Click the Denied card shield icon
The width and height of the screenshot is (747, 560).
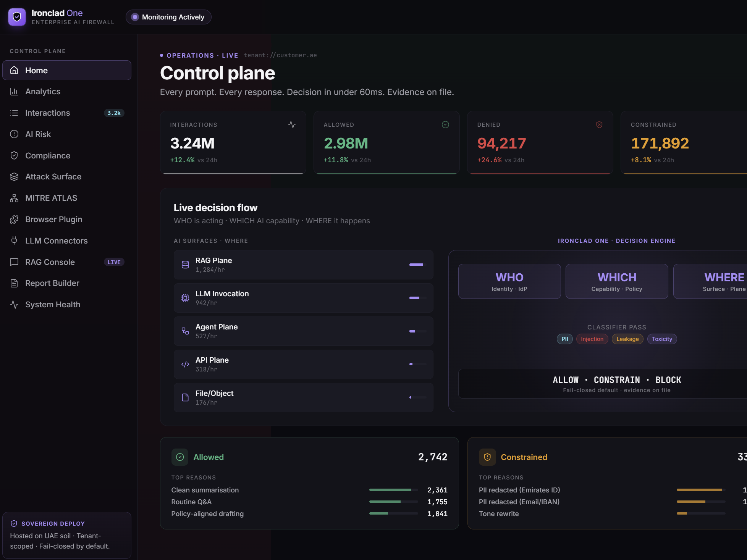(599, 125)
